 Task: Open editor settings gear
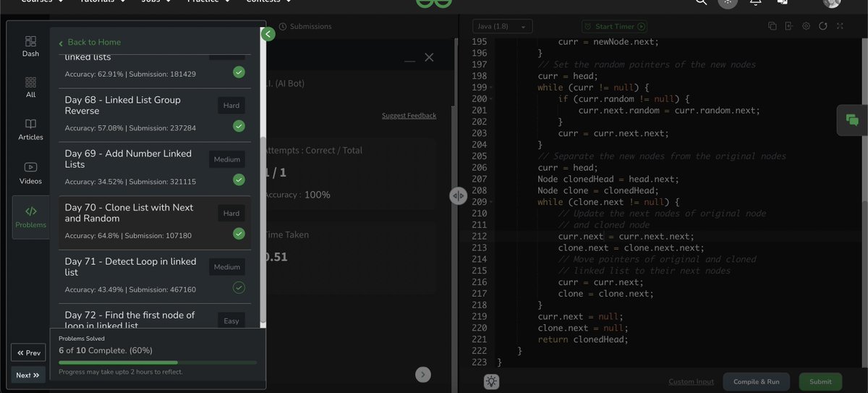point(806,26)
